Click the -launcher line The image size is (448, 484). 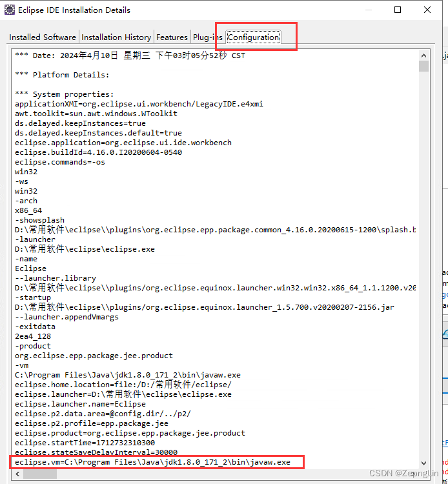[36, 239]
